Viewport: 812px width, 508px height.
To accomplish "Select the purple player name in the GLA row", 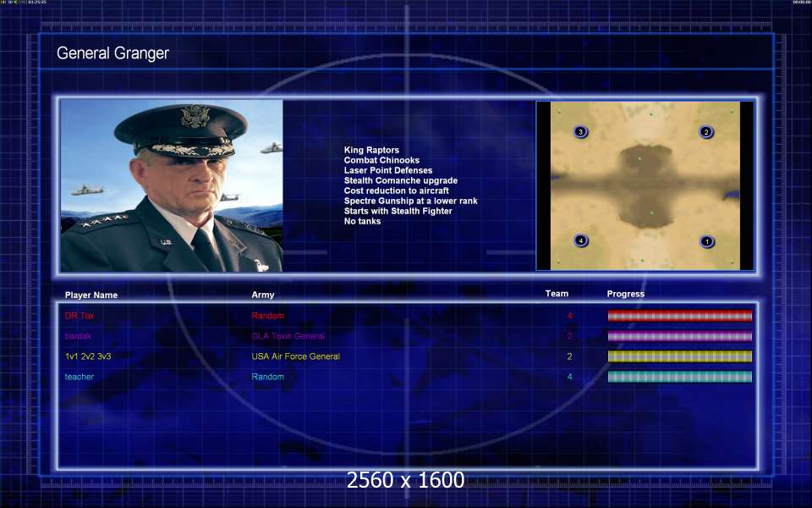I will [78, 336].
